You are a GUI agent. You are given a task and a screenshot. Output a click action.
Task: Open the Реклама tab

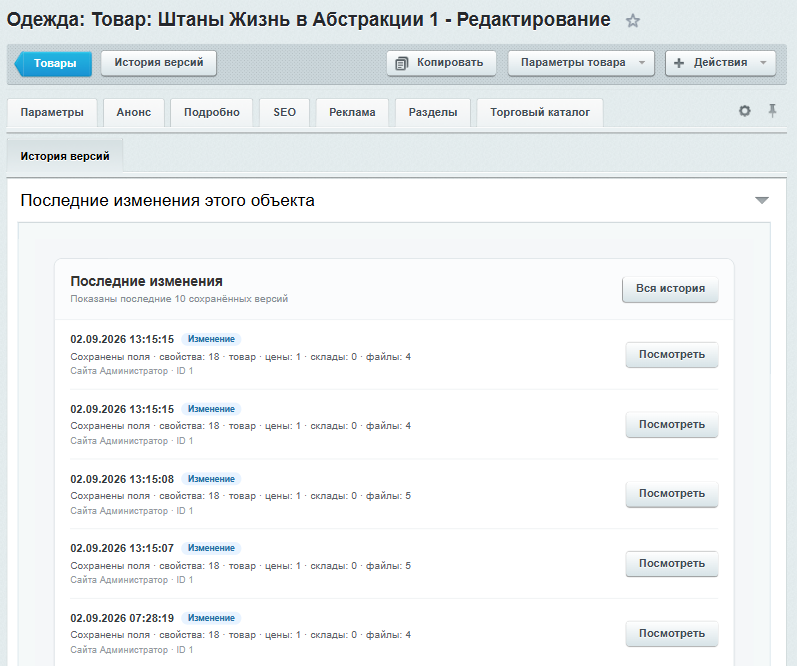[x=352, y=112]
